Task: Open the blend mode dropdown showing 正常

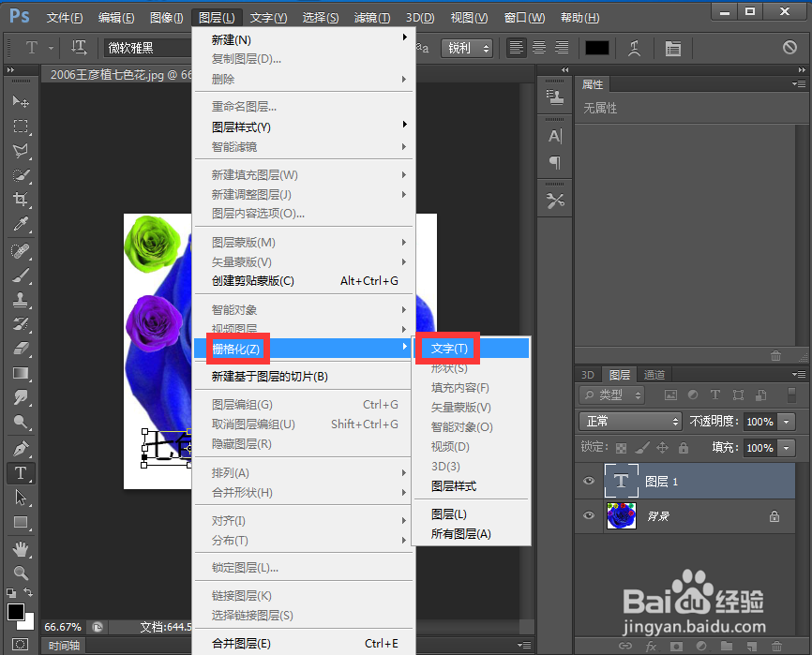Action: (x=630, y=422)
